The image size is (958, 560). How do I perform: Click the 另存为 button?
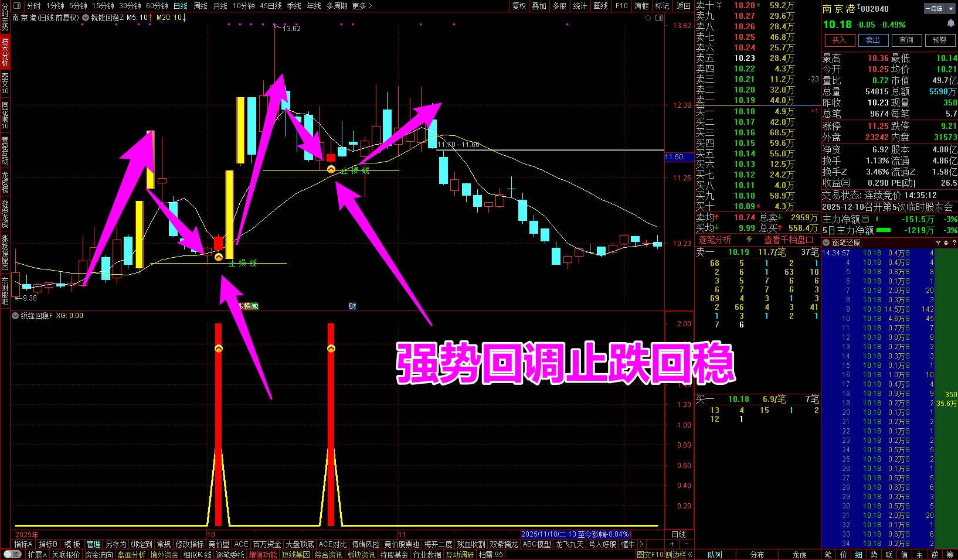116,544
